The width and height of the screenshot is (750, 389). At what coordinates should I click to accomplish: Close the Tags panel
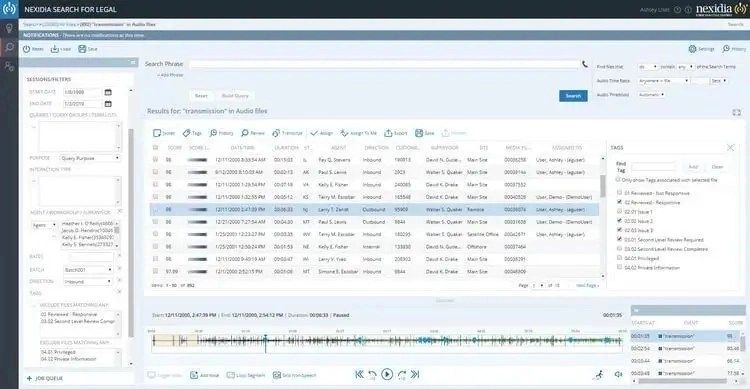[x=730, y=147]
